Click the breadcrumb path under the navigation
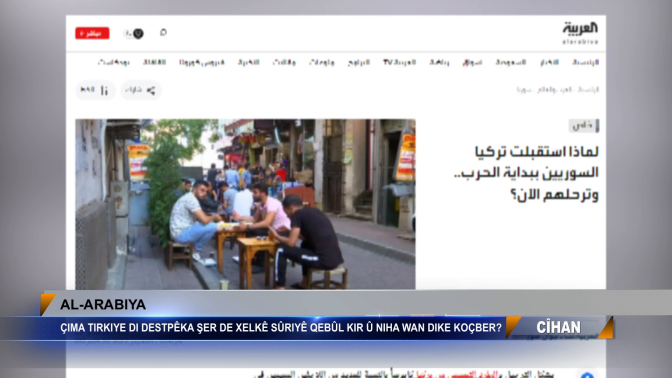Viewport: 672px width, 378px height. click(558, 90)
